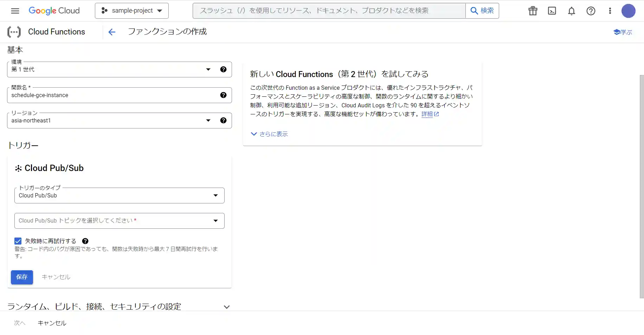
Task: Open the help question mark menu
Action: (x=591, y=11)
